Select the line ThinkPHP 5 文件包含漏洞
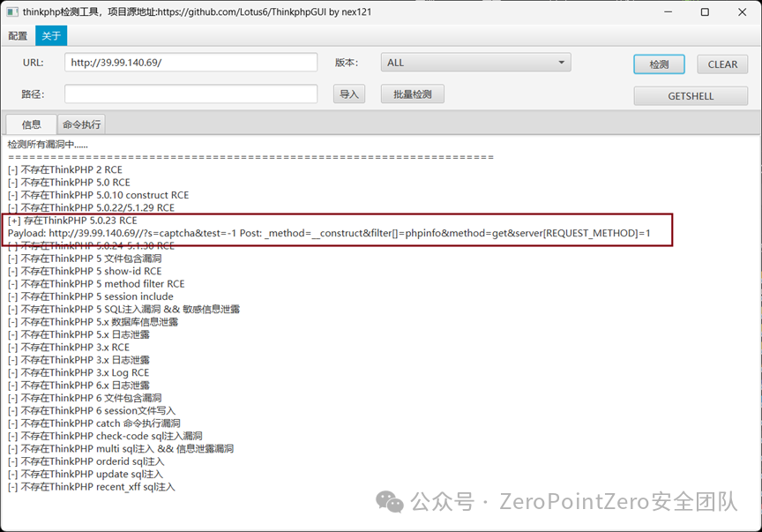The image size is (762, 532). pos(85,259)
